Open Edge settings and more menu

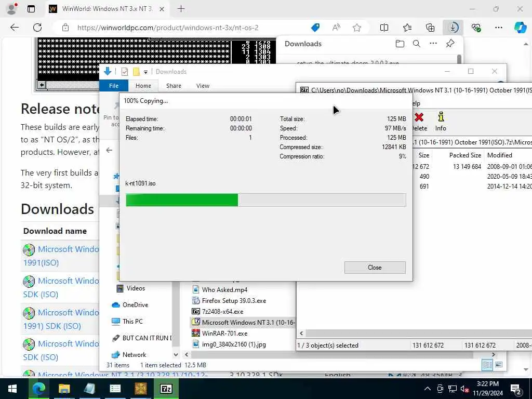tap(498, 28)
